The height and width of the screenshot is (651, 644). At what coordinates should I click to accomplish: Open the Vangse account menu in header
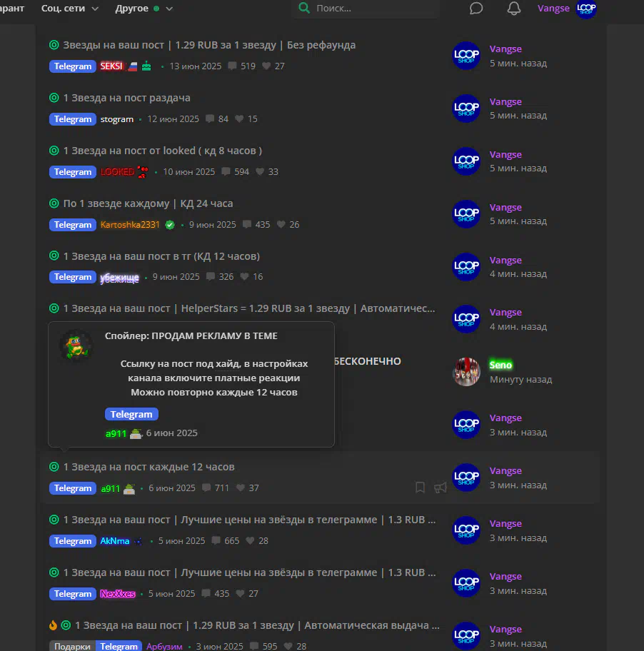coord(553,9)
